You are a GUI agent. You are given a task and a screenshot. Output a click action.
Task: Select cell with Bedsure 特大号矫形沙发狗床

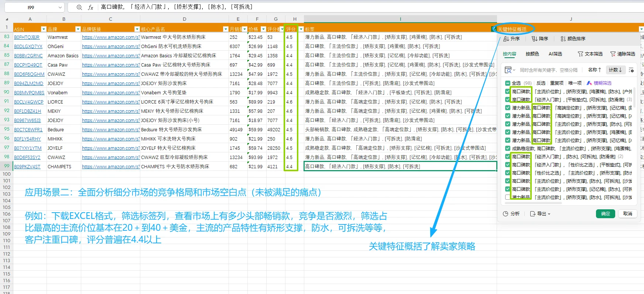(x=184, y=130)
